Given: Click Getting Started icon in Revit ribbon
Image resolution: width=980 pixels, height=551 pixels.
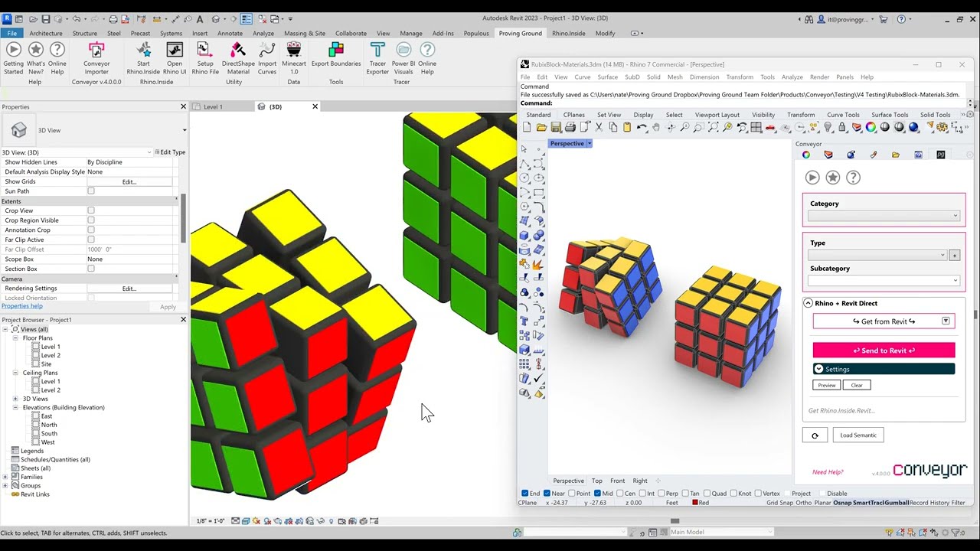Looking at the screenshot, I should 14,58.
